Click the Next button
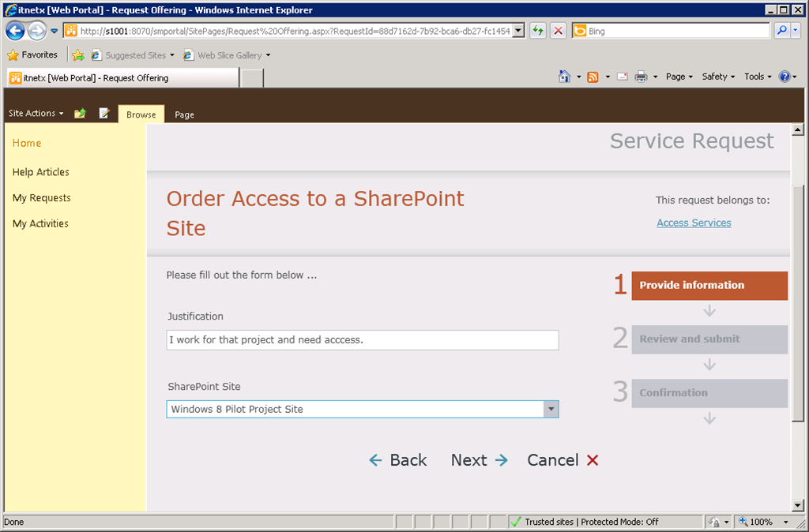 (x=479, y=460)
